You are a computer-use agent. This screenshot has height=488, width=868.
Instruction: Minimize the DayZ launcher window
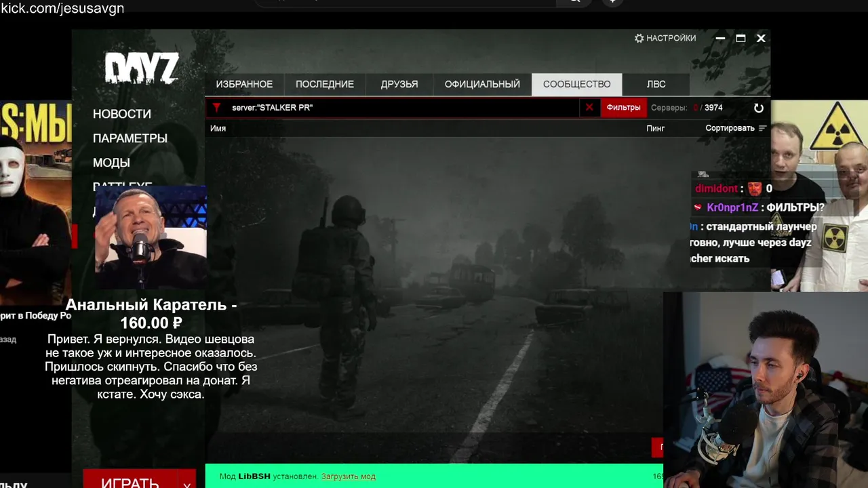(x=720, y=39)
